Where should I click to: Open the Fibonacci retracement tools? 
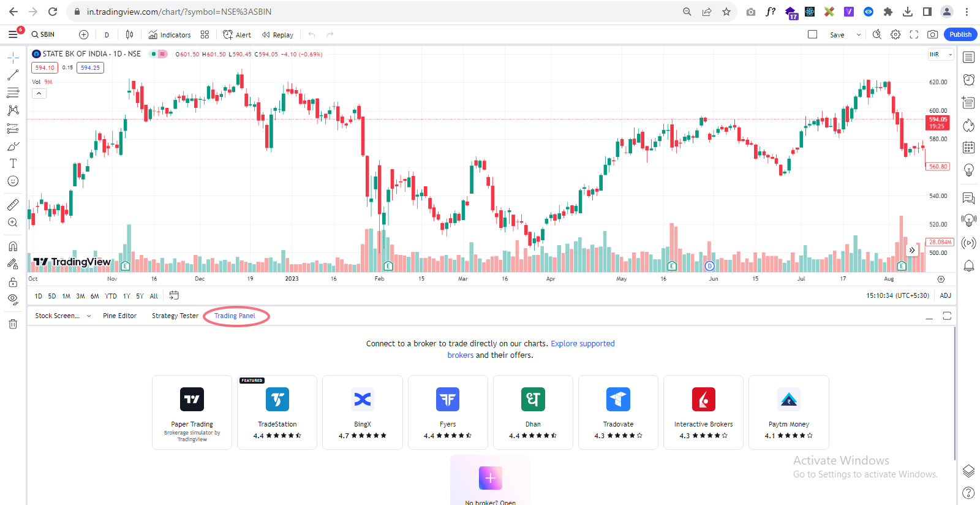click(13, 93)
